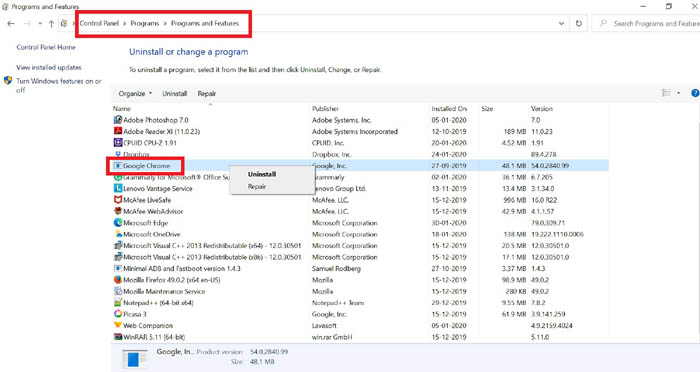Refresh the Programs and Features list

579,24
